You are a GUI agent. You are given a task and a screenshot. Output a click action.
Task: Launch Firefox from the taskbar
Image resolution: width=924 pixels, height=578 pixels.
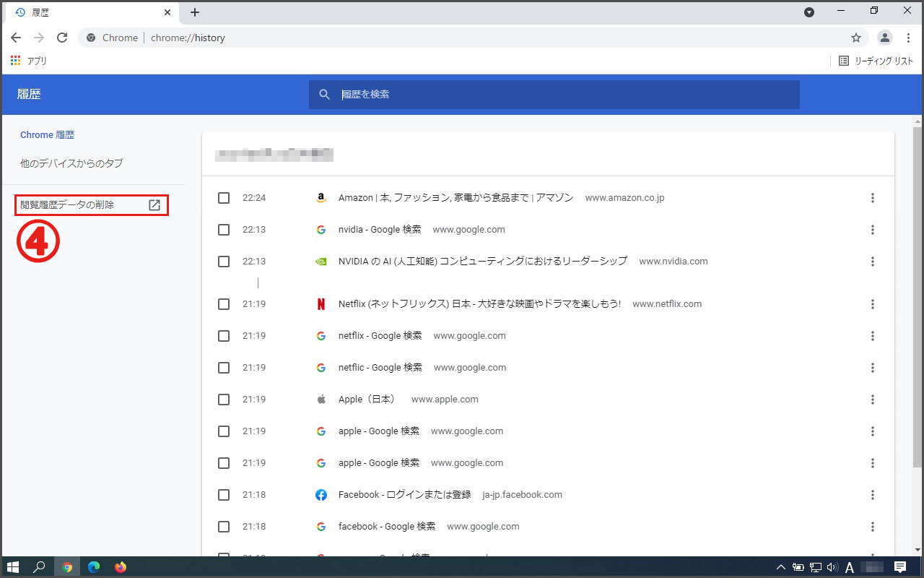(x=121, y=567)
